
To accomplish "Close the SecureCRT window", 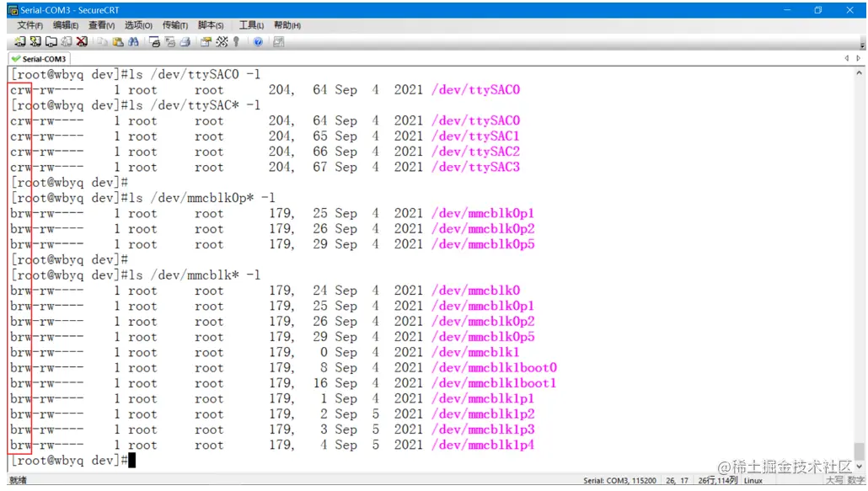I will (849, 10).
